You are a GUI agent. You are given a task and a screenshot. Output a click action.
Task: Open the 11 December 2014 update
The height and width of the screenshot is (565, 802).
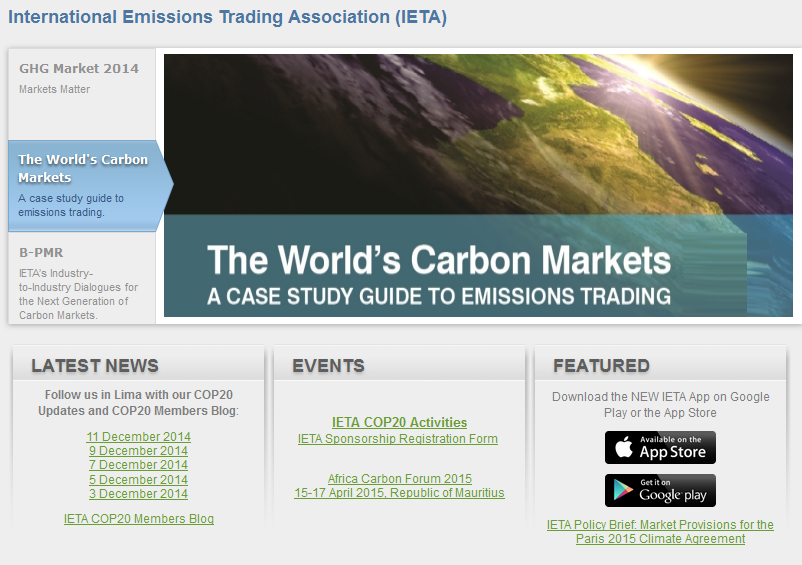pos(138,437)
